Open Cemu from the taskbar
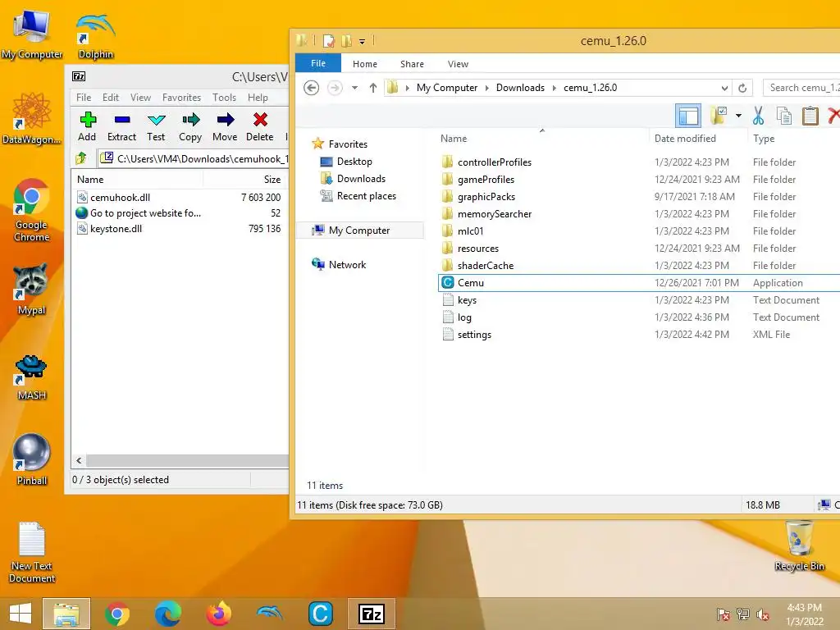This screenshot has width=840, height=630. 321,614
